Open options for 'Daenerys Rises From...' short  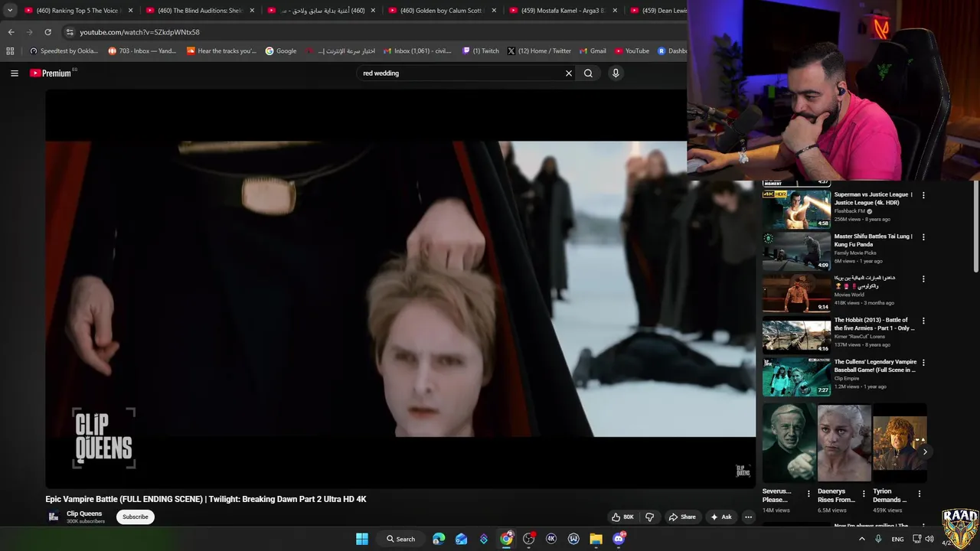pos(864,494)
